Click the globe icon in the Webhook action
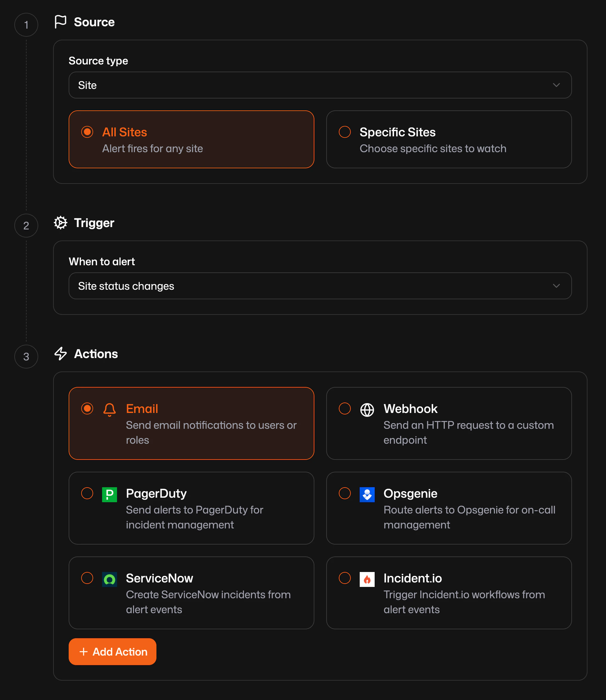The width and height of the screenshot is (606, 700). (367, 409)
